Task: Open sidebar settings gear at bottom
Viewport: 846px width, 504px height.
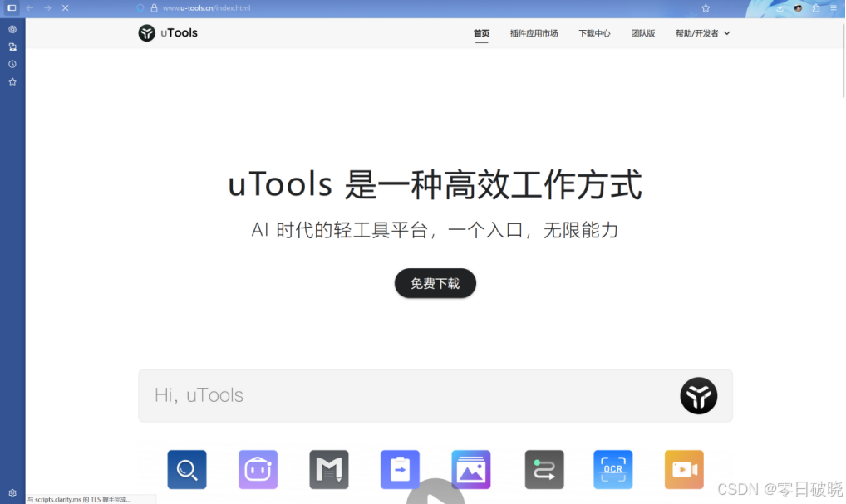Action: pos(12,492)
